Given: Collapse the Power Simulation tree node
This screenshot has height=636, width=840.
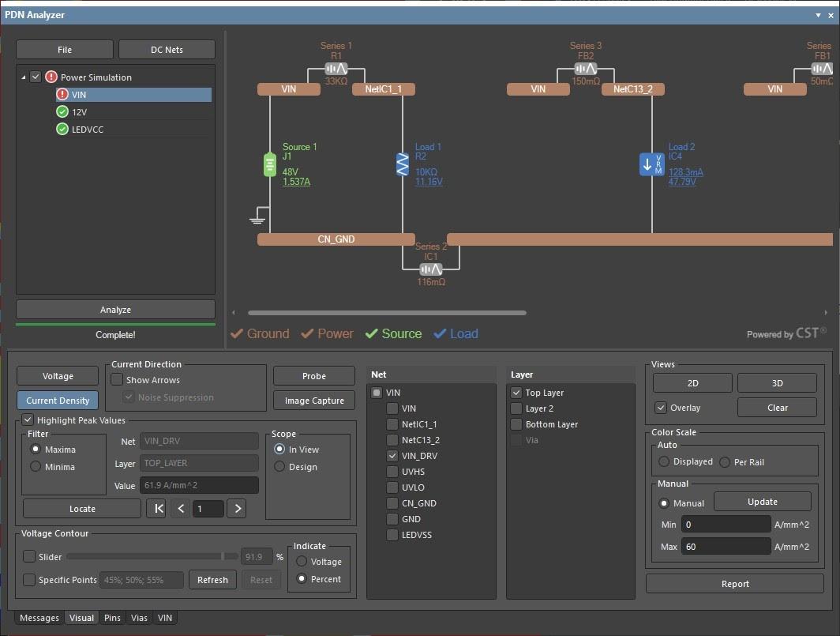Looking at the screenshot, I should pos(24,77).
